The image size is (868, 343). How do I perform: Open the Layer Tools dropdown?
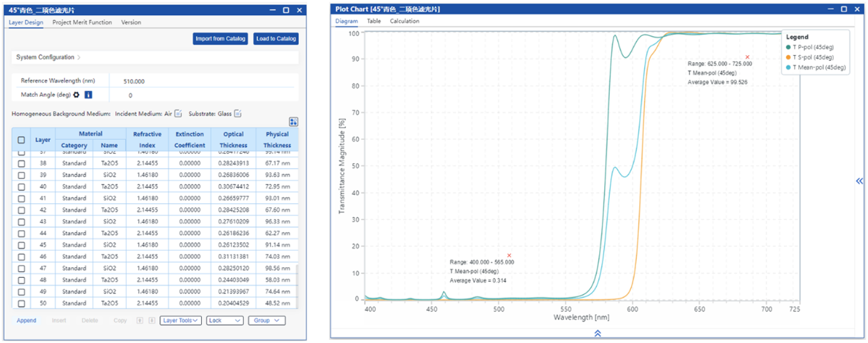point(180,320)
